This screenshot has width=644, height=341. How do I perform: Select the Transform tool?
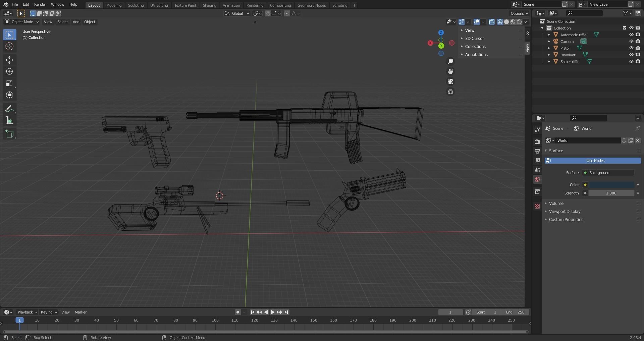click(x=9, y=95)
